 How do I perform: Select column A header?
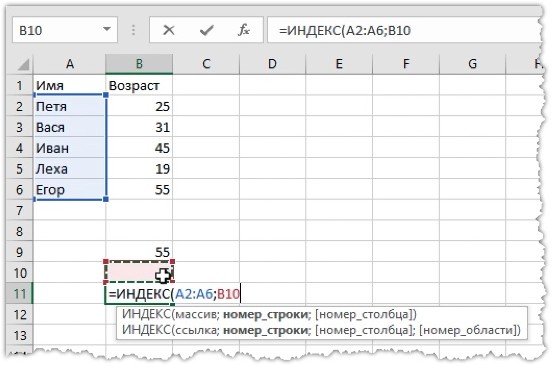click(x=69, y=64)
